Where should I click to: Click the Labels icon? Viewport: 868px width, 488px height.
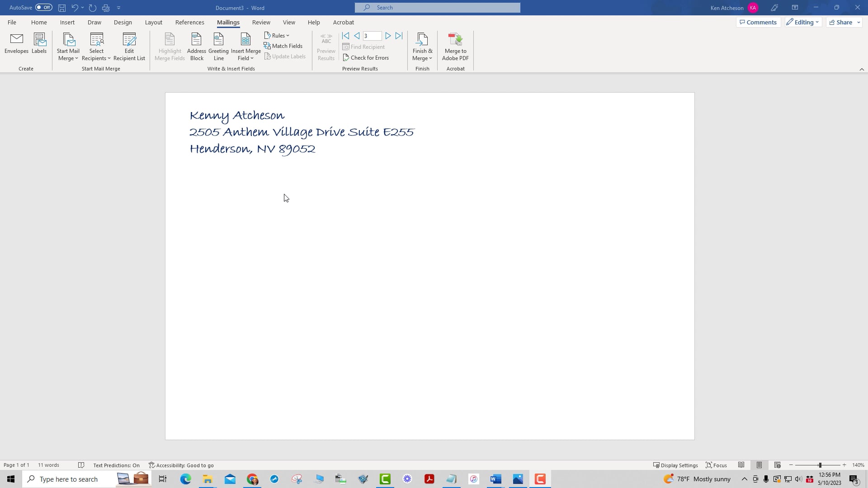coord(39,43)
